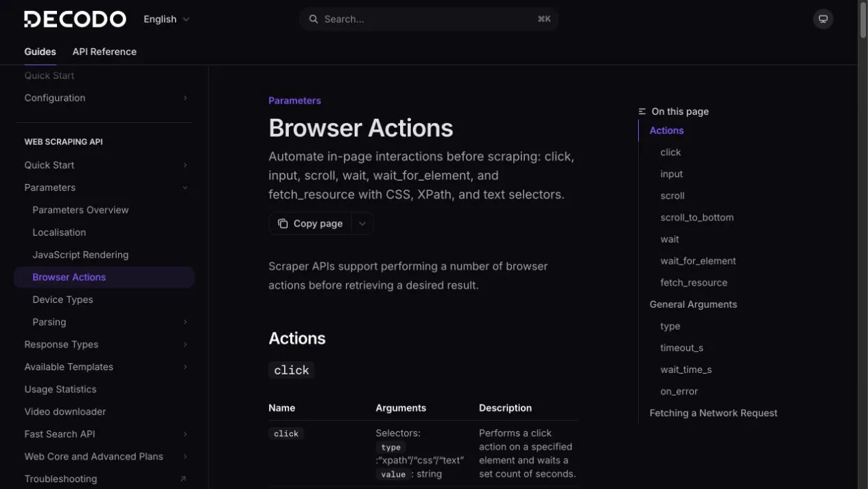Switch to the Guides tab

click(x=40, y=52)
